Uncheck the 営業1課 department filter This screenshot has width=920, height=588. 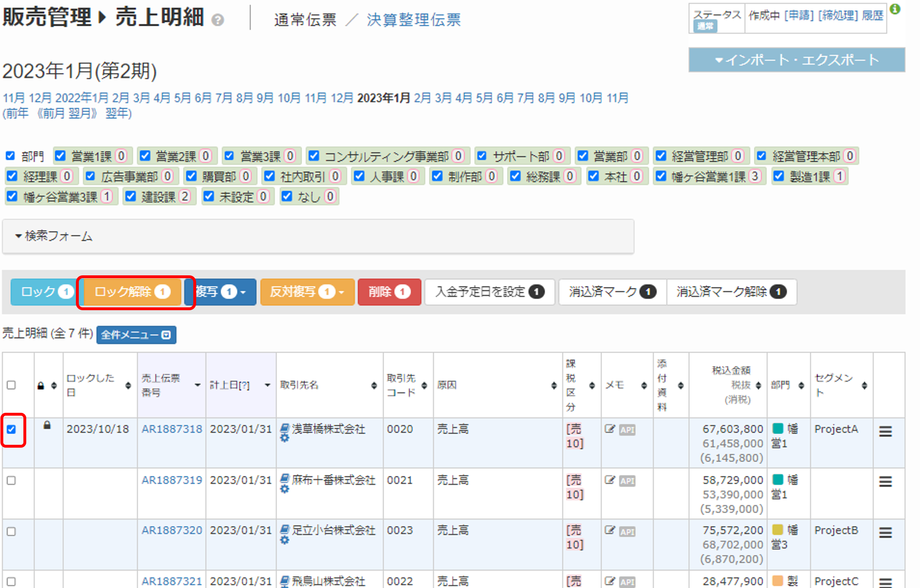[60, 156]
